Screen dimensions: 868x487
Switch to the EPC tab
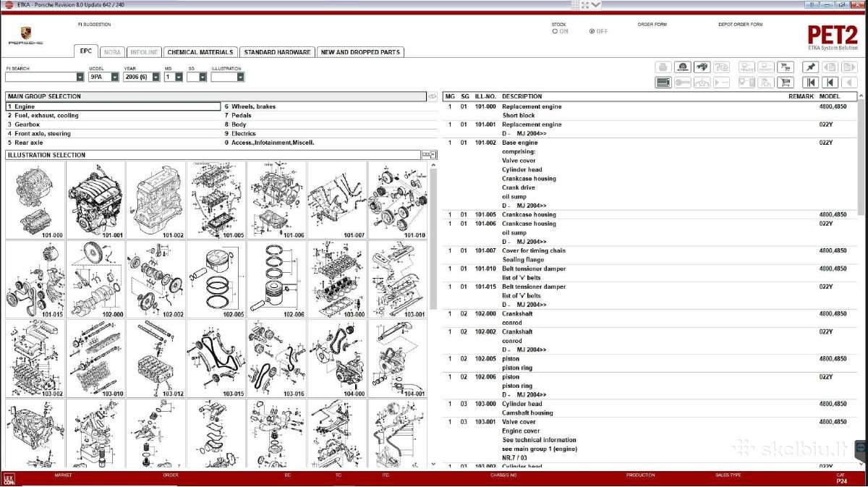(85, 51)
